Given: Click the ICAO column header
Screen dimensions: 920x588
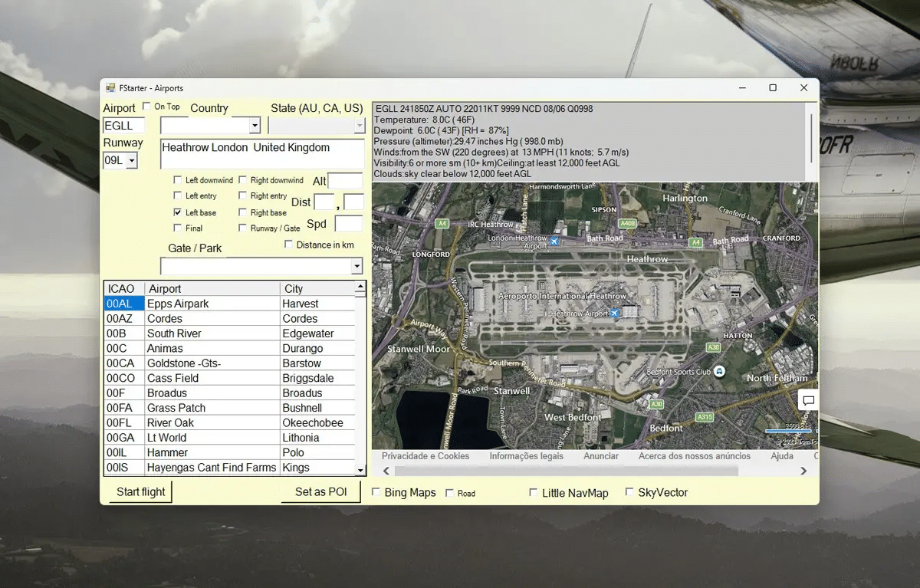Looking at the screenshot, I should 123,289.
